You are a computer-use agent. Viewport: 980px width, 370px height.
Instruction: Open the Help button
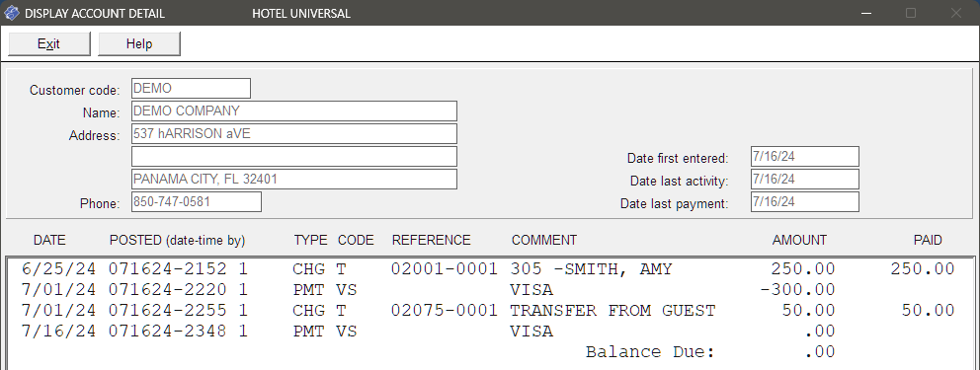pos(139,43)
